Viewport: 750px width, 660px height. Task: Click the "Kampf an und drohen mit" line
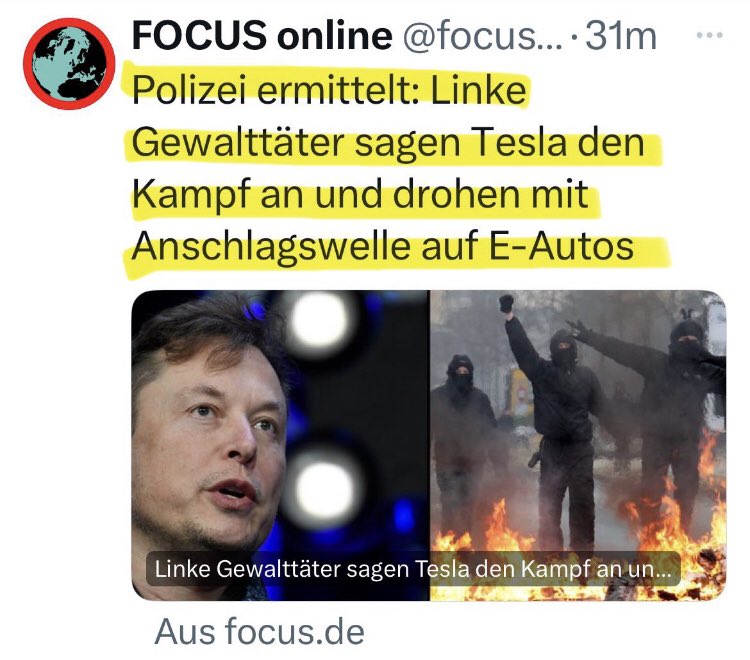pos(360,195)
